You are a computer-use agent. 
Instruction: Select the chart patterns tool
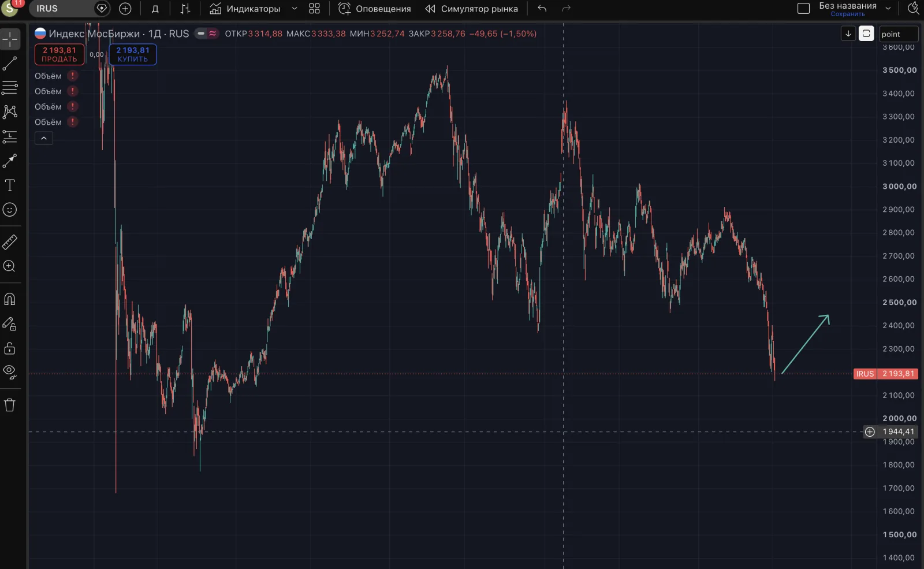(10, 112)
